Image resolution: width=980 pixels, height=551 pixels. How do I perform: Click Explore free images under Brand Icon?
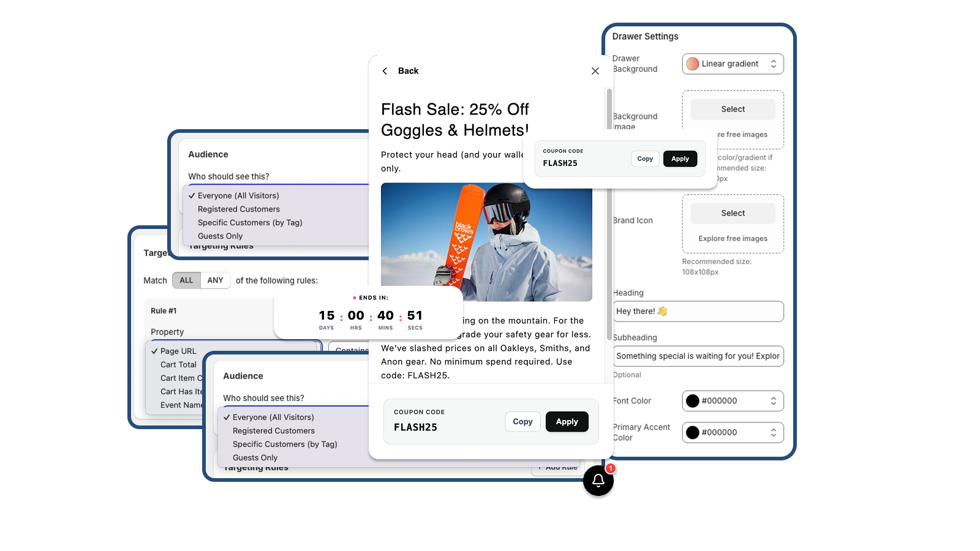[x=733, y=239]
